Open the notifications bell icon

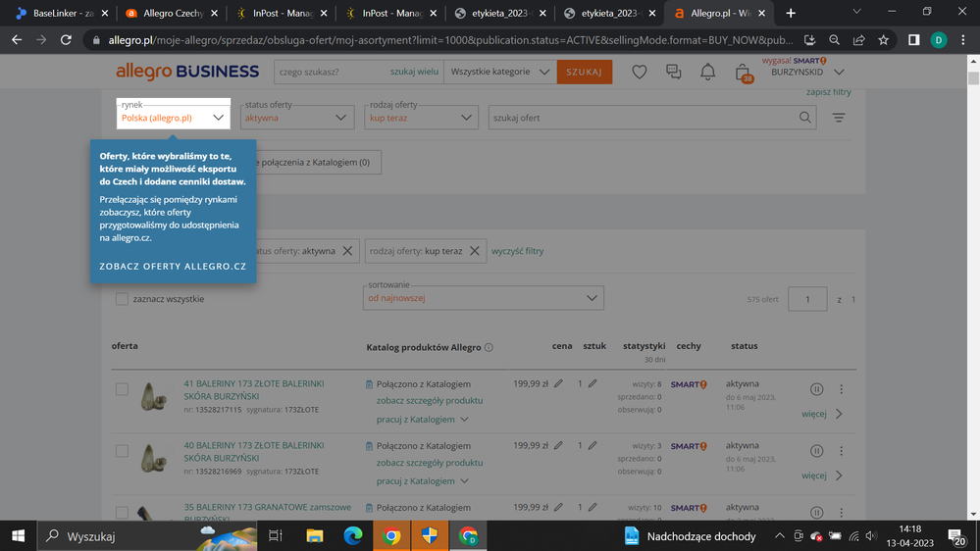(707, 72)
